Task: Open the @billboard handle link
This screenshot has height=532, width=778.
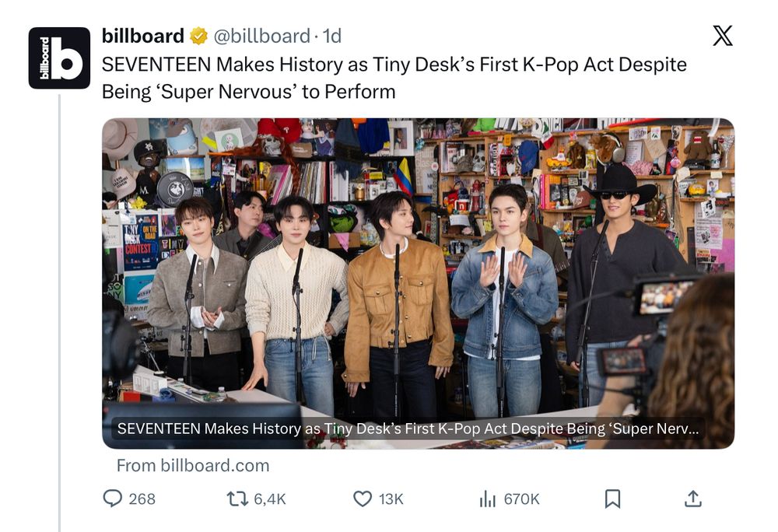Action: [x=261, y=36]
